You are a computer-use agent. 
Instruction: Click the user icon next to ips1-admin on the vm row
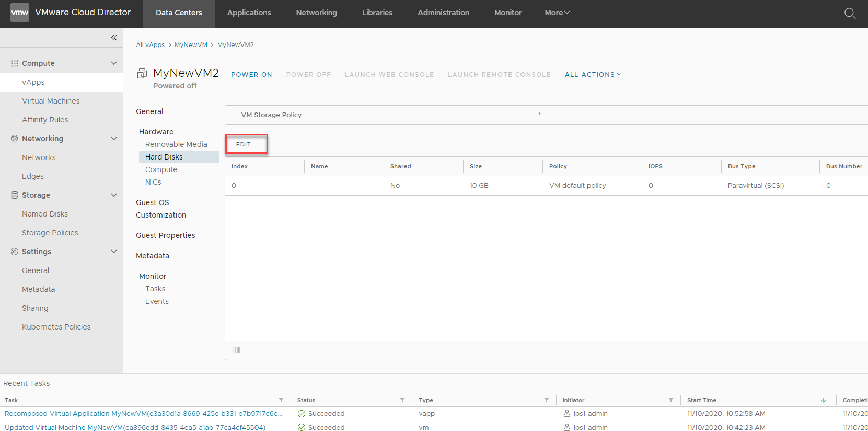pyautogui.click(x=567, y=427)
